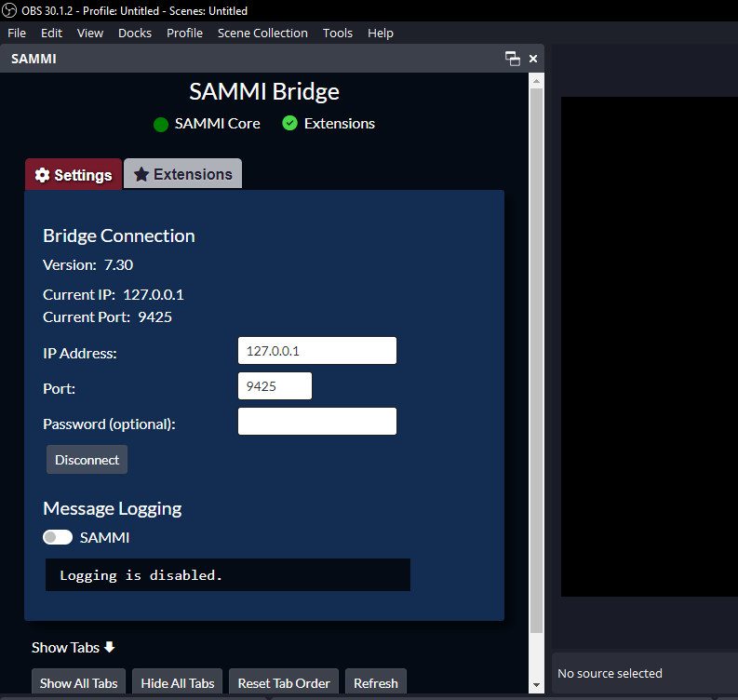Click Hide All Tabs button
738x700 pixels.
[x=178, y=682]
